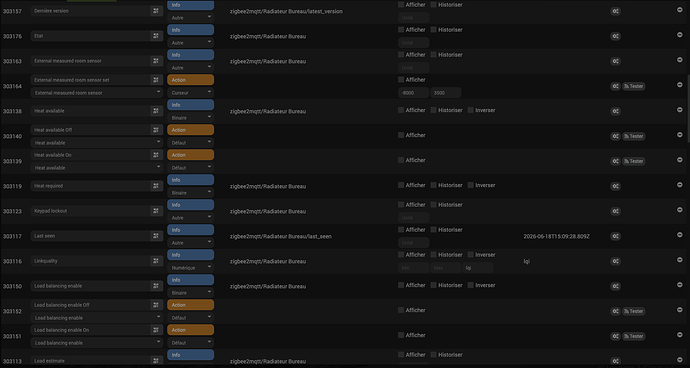Check Afficher for External measured room sensor set
The width and height of the screenshot is (690, 368).
pos(401,80)
